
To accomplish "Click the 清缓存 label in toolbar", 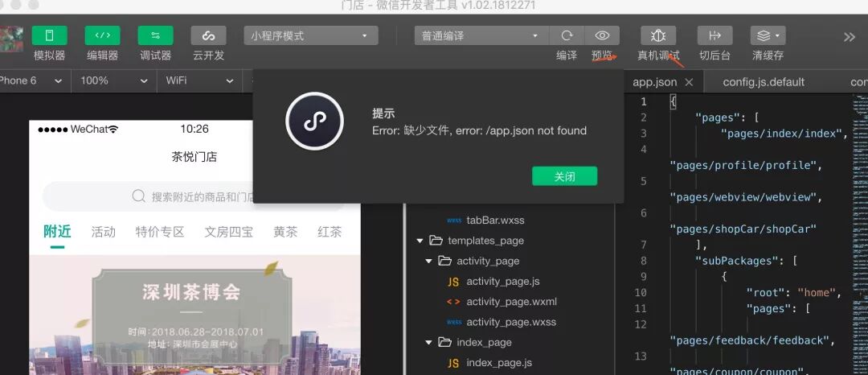I will pos(768,56).
